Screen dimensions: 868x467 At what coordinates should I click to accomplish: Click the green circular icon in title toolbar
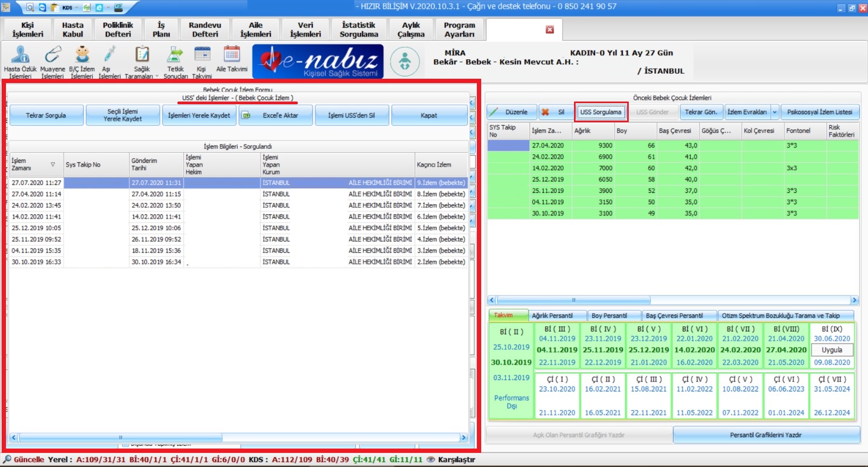(x=86, y=8)
